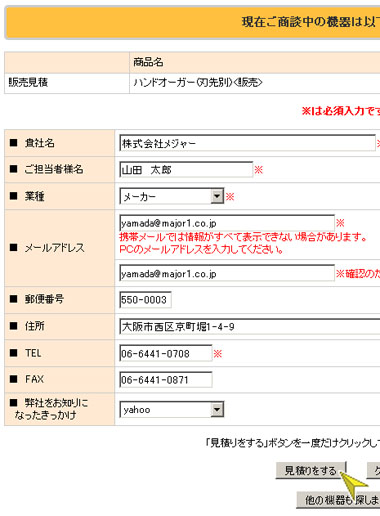Click the confirmation email address field
Screen dimensions: 380x516
click(x=227, y=273)
